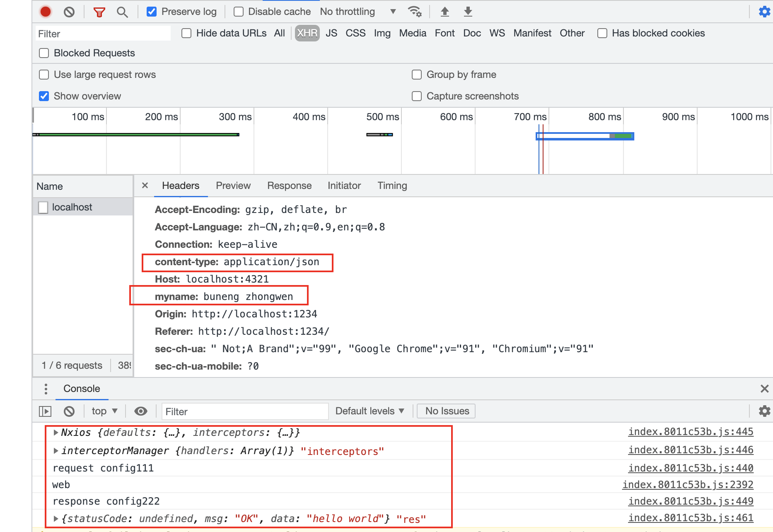Open source link index.8011c53b.js:449
Image resolution: width=773 pixels, height=532 pixels.
[691, 501]
